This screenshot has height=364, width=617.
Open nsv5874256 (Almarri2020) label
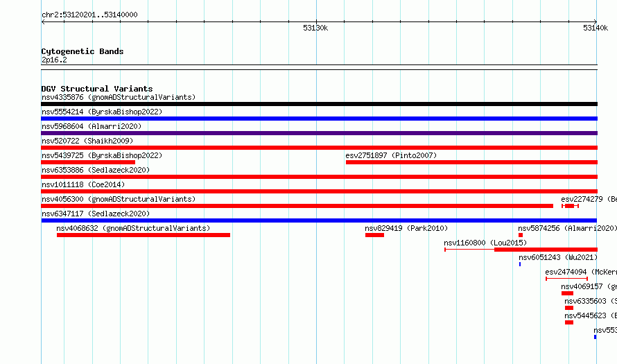tap(567, 228)
